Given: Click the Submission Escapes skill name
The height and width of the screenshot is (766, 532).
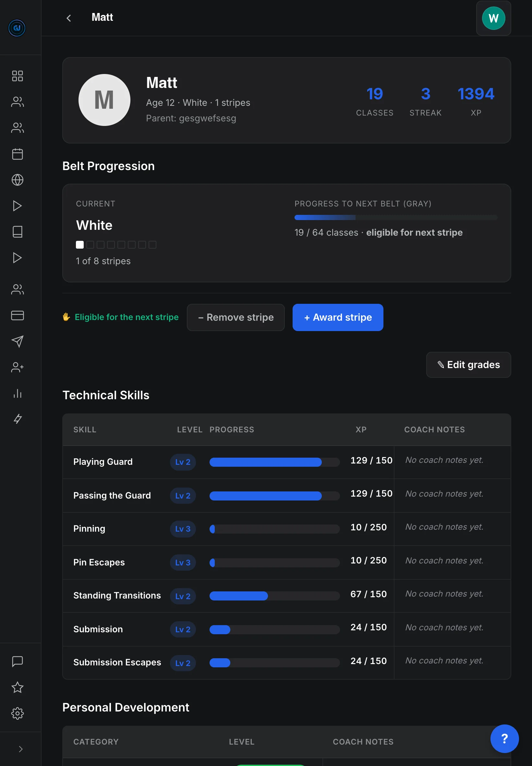Looking at the screenshot, I should point(117,662).
